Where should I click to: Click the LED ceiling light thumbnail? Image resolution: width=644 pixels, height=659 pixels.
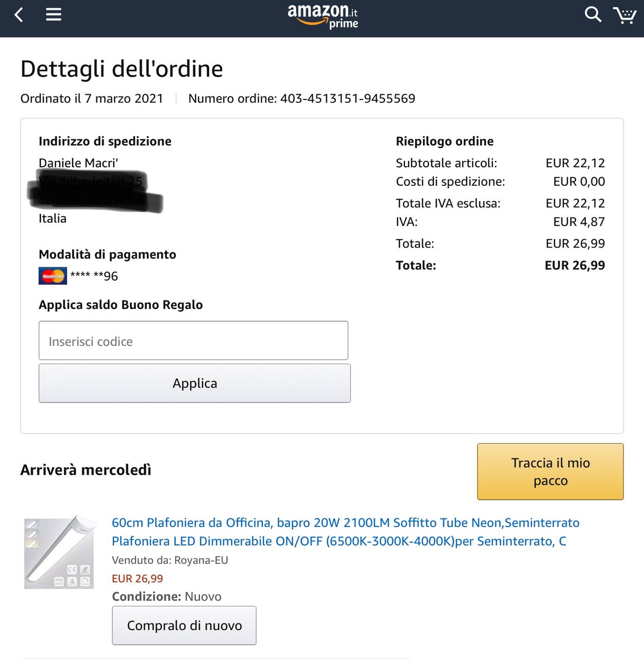coord(59,553)
